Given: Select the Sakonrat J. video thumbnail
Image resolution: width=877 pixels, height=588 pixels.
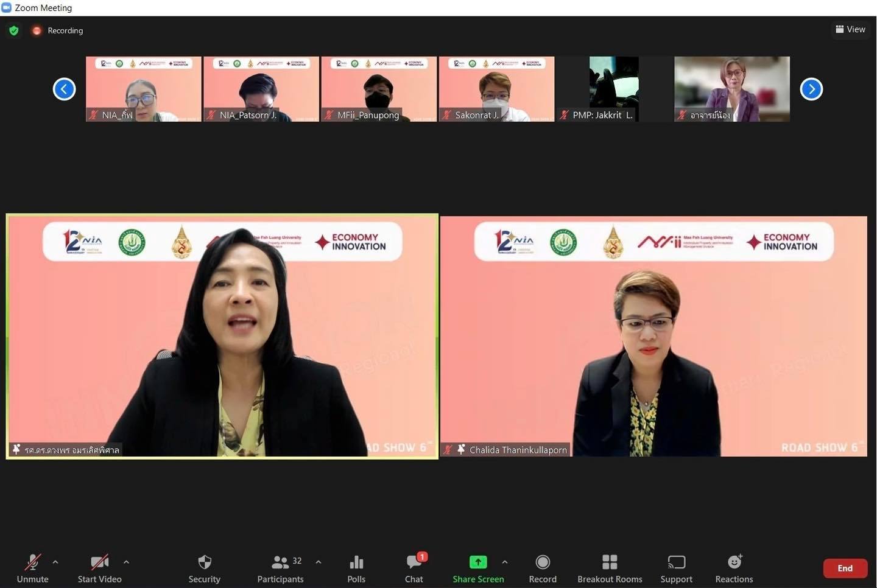Looking at the screenshot, I should [496, 89].
